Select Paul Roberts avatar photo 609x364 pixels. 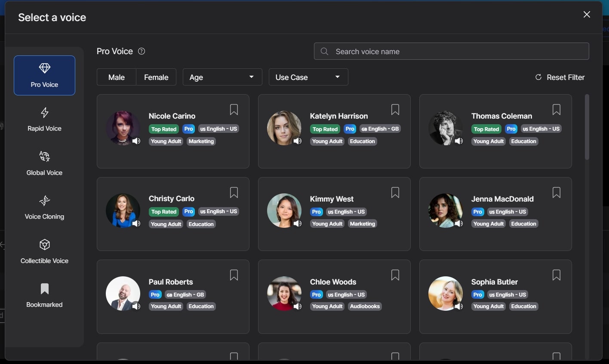tap(123, 294)
